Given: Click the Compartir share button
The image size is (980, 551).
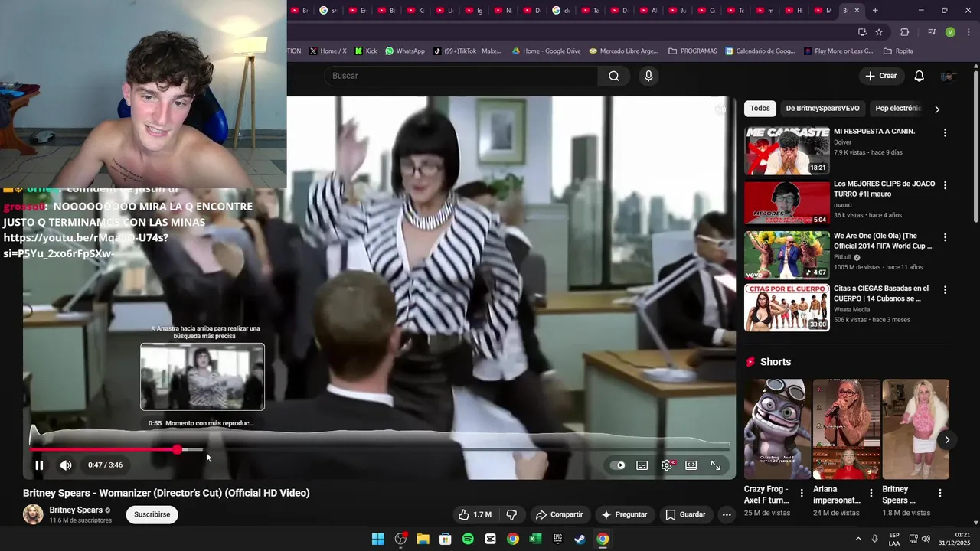Looking at the screenshot, I should pyautogui.click(x=560, y=514).
